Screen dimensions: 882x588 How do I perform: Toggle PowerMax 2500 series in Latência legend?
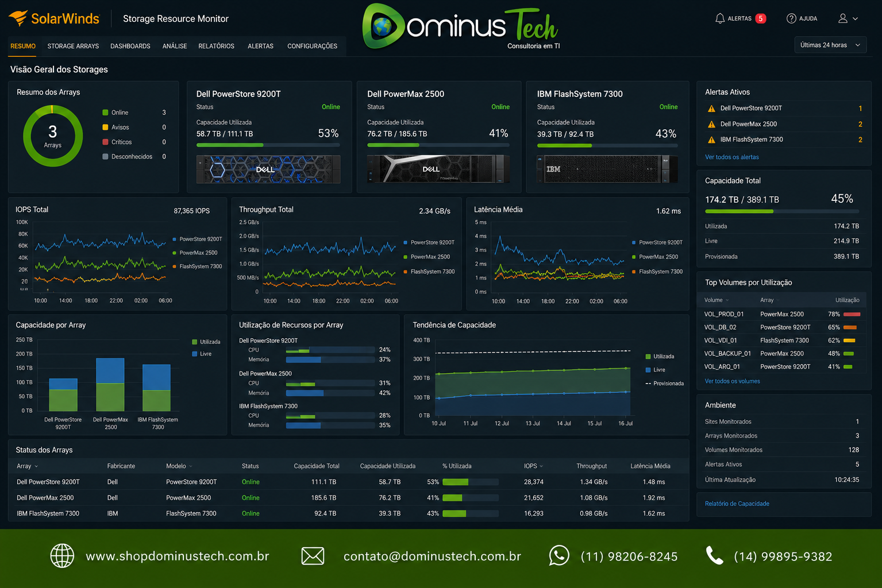coord(655,257)
